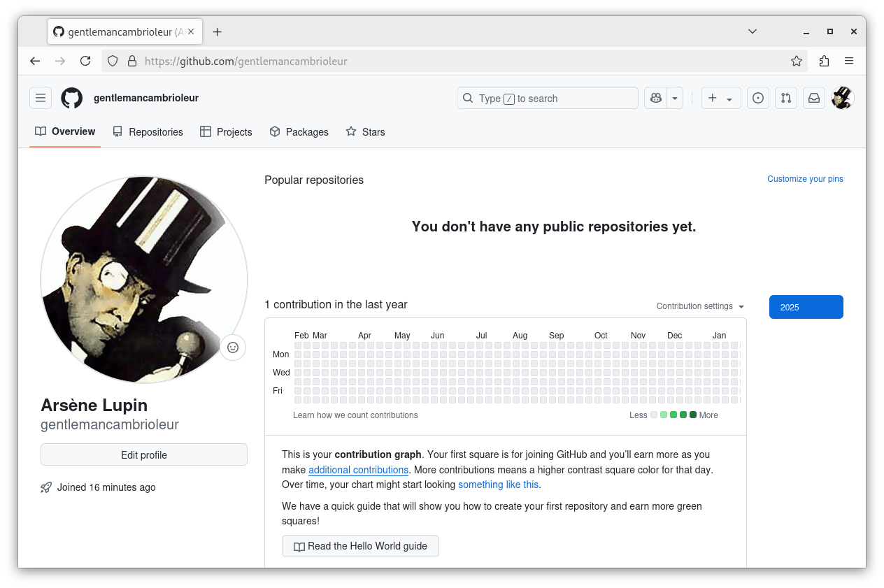
Task: Click the Read the Hello World guide button
Action: [x=360, y=546]
